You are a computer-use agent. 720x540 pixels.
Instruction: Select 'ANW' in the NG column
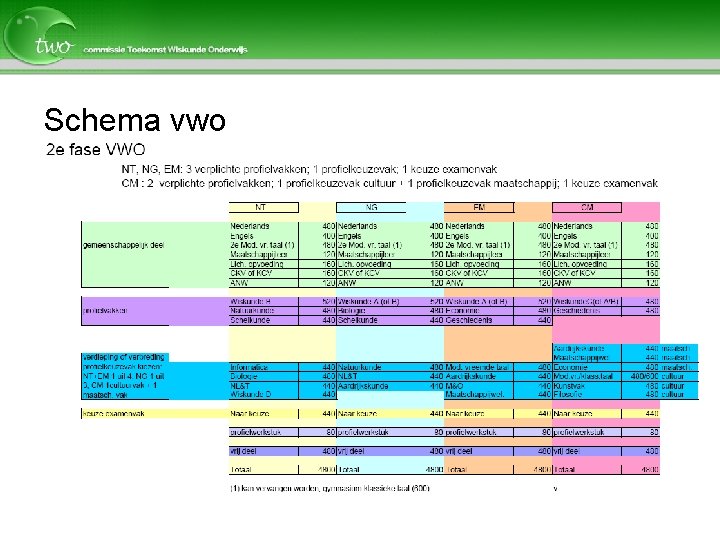[347, 283]
